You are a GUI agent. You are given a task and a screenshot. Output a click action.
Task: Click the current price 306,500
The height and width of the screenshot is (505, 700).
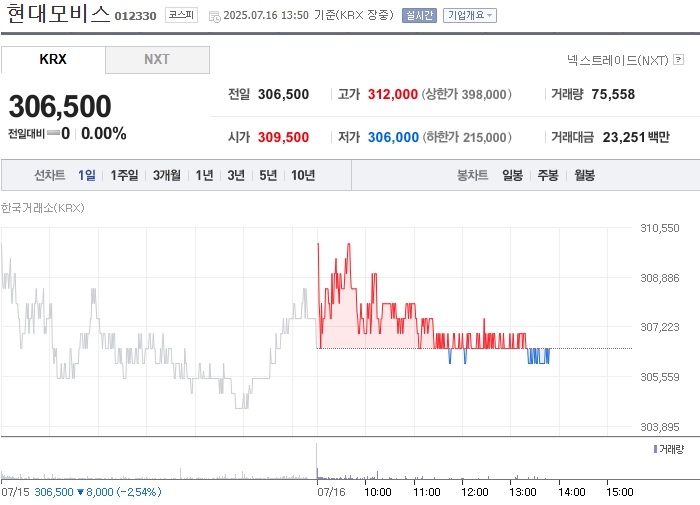click(60, 106)
